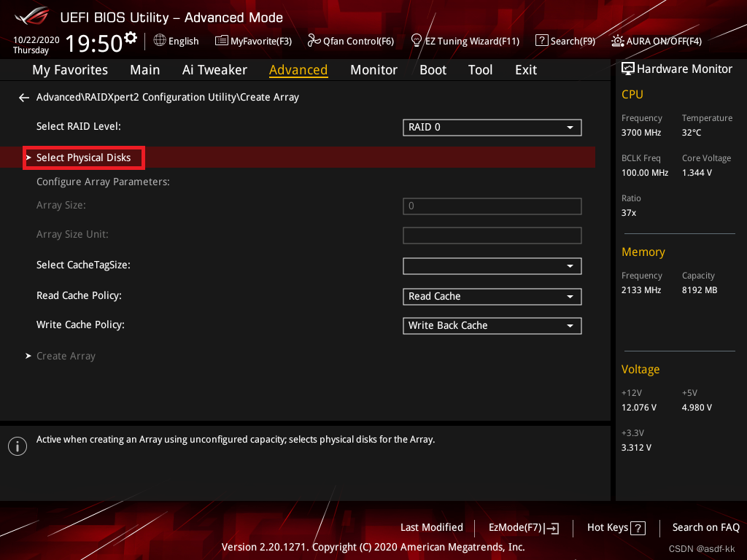Open MyFavorite(F3) list icon
The image size is (747, 560).
[x=222, y=41]
